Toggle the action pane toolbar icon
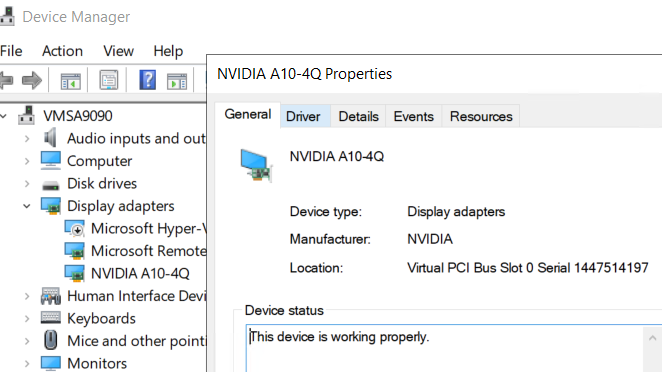The image size is (662, 372). (177, 81)
